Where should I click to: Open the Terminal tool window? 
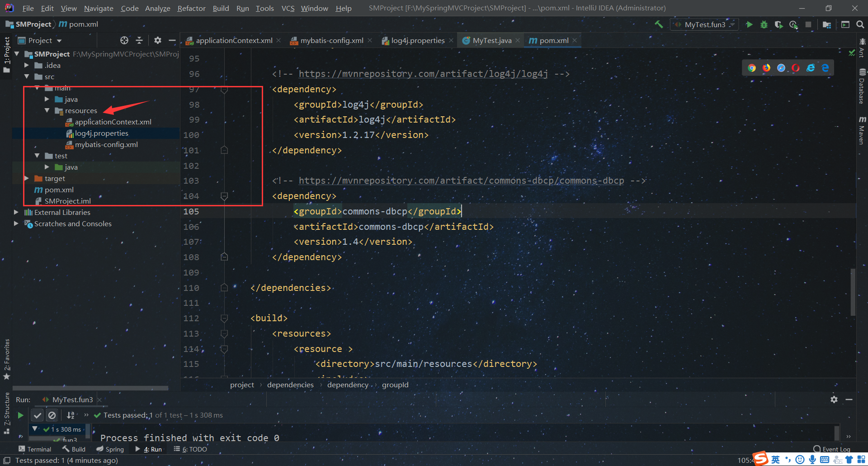point(35,449)
